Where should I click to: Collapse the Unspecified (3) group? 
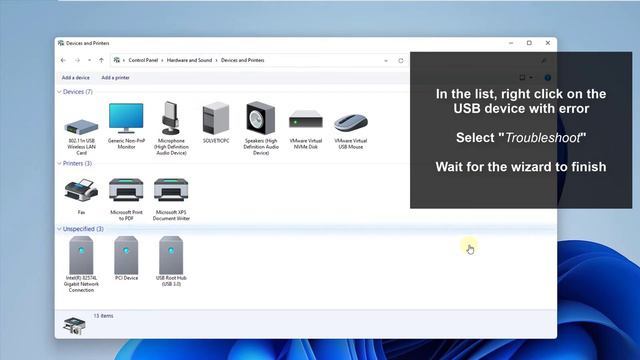[59, 229]
